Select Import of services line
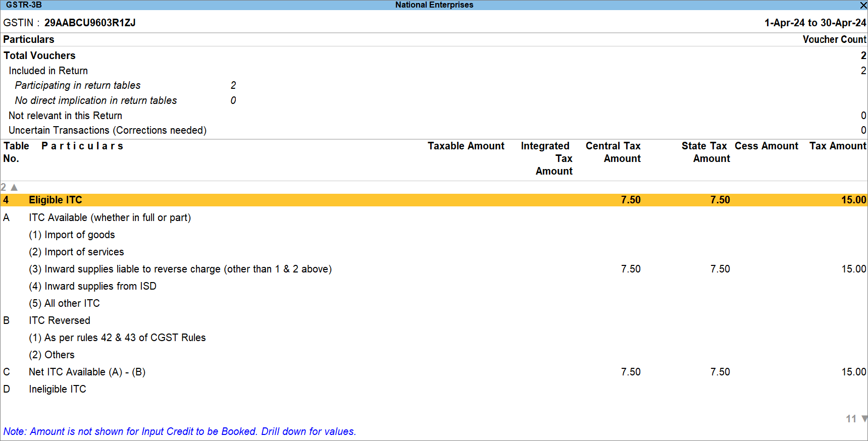868x441 pixels. coord(76,252)
